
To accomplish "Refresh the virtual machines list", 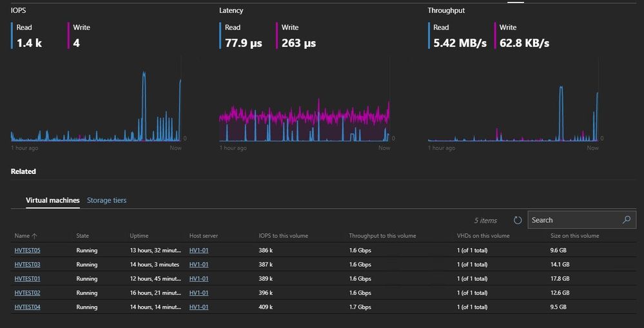I will (x=518, y=220).
